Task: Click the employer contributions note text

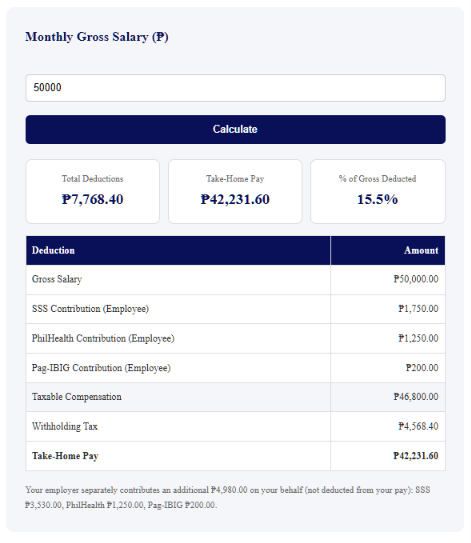Action: tap(228, 498)
